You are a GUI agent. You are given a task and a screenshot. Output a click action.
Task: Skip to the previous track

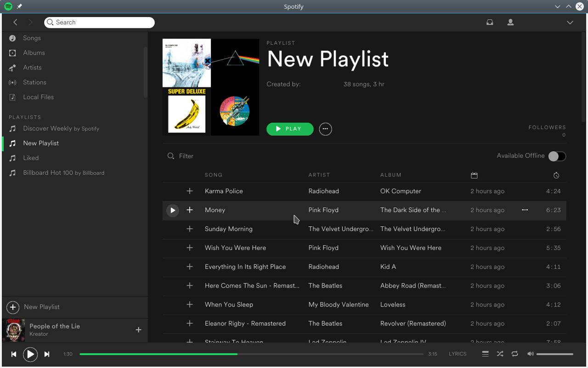14,354
